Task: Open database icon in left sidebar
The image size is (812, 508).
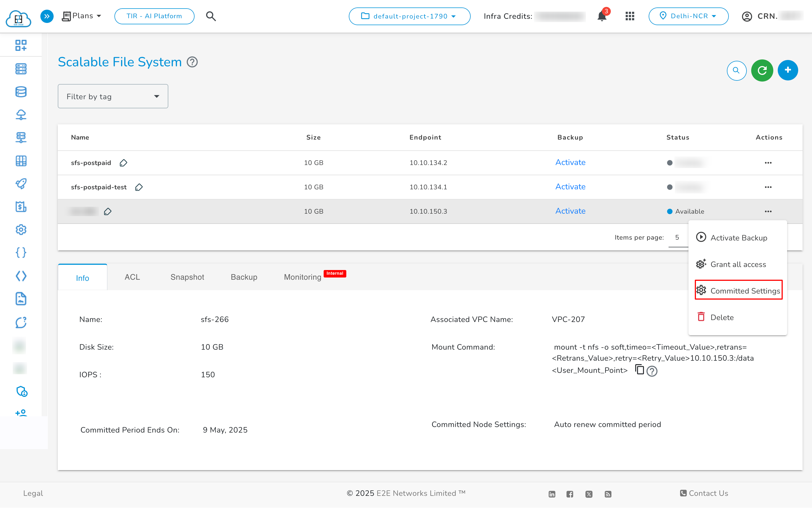Action: (x=21, y=92)
